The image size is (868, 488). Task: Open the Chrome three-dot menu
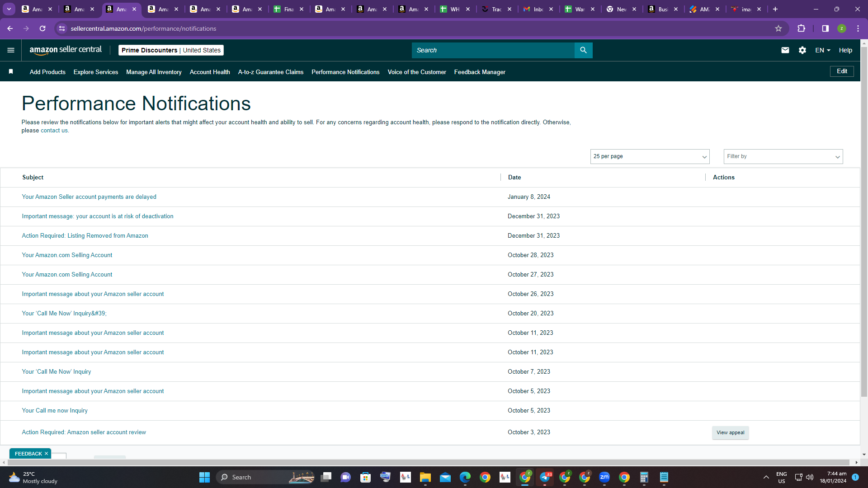[858, 28]
